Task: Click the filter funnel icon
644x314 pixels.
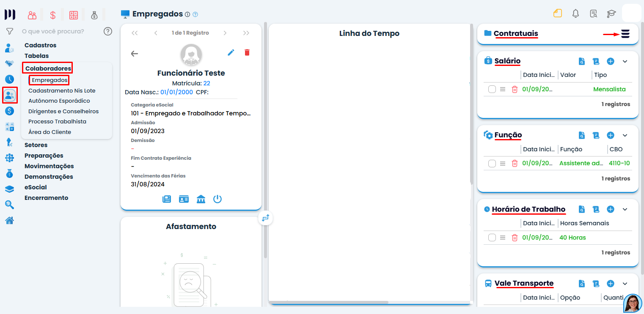Action: coord(9,31)
